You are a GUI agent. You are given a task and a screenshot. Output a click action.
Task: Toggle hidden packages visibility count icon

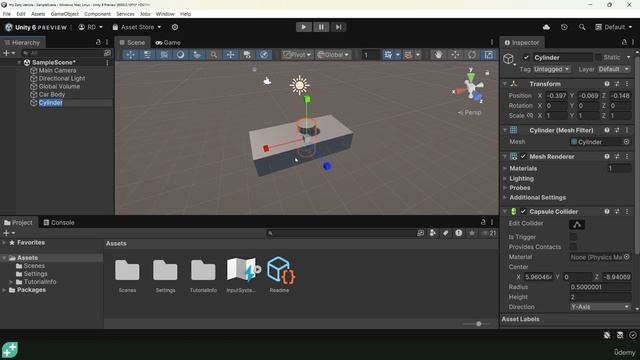(489, 233)
